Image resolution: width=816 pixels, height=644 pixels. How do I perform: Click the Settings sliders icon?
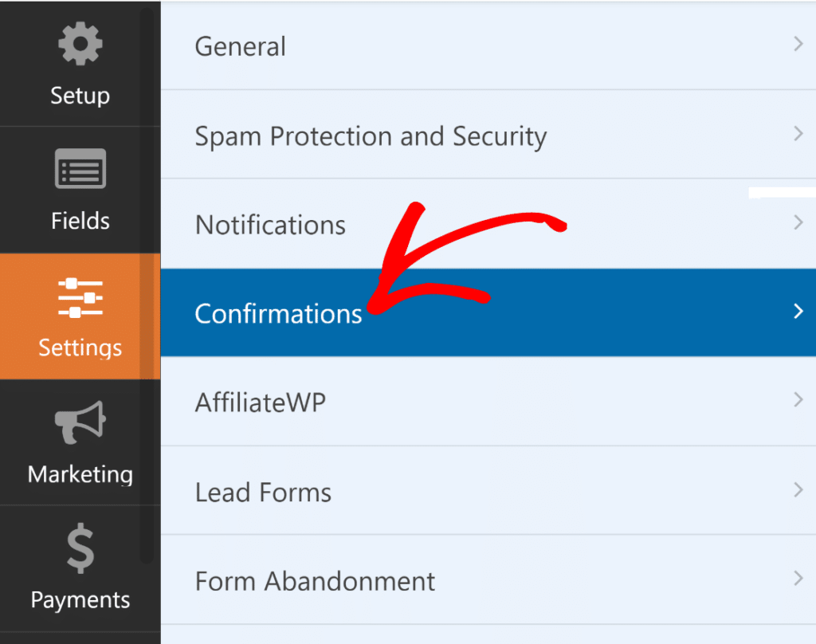[80, 297]
